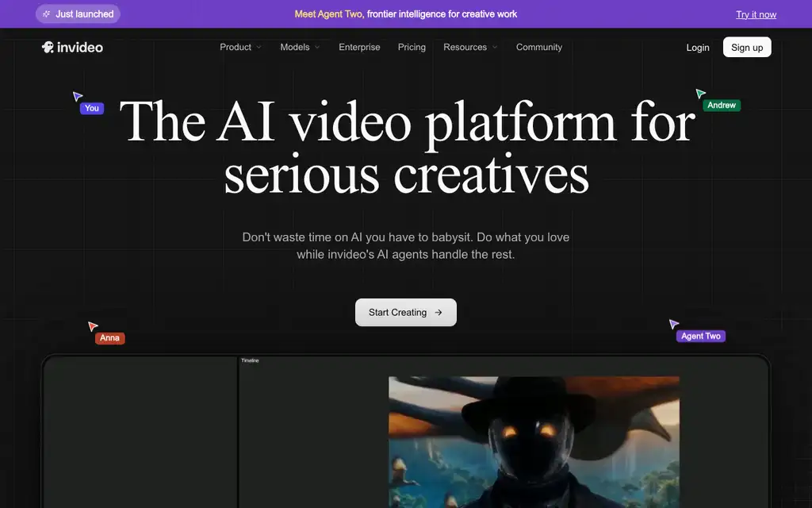The image size is (812, 508).
Task: Click the red cursor above Anna label
Action: click(x=93, y=326)
